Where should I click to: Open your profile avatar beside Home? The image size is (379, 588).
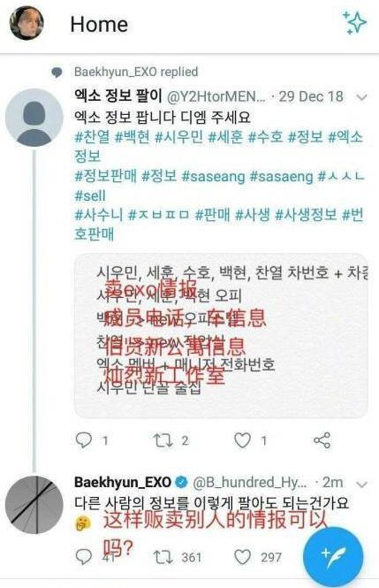[27, 23]
